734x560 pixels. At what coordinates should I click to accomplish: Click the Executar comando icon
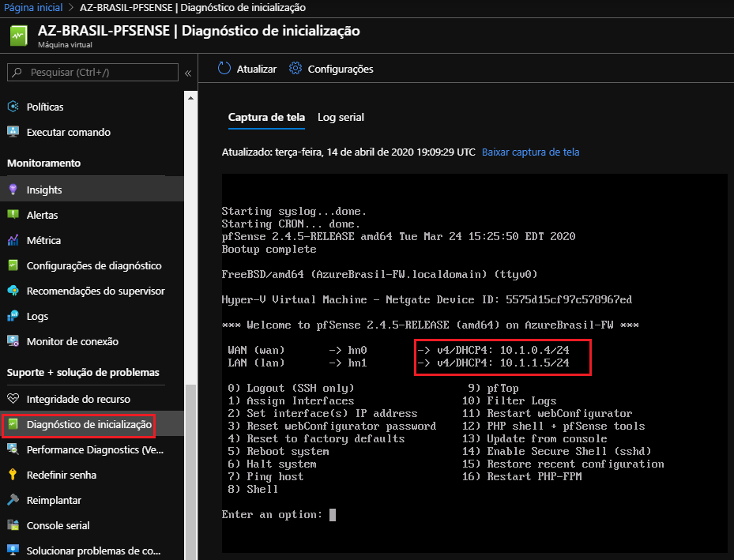[13, 131]
